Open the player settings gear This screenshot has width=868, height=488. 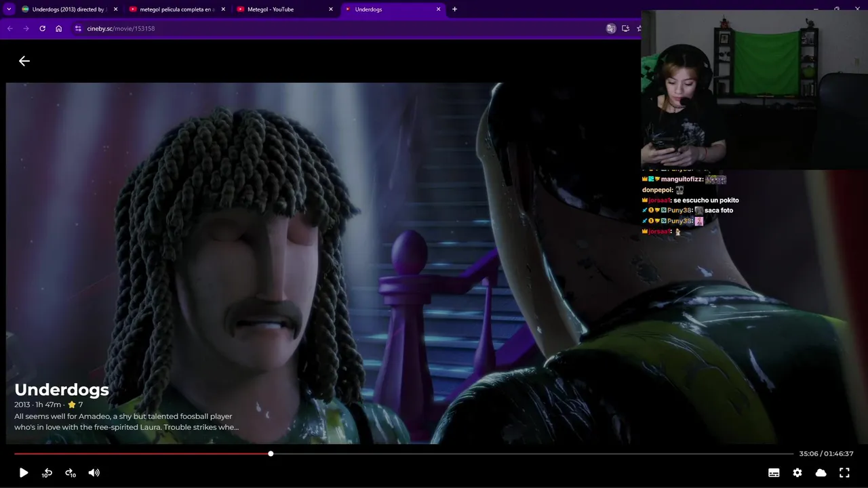coord(797,473)
